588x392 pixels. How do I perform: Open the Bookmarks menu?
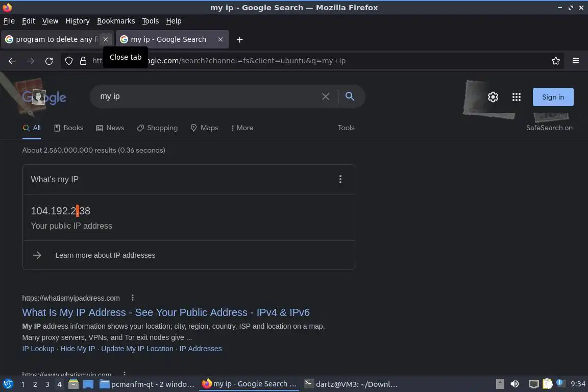(116, 21)
